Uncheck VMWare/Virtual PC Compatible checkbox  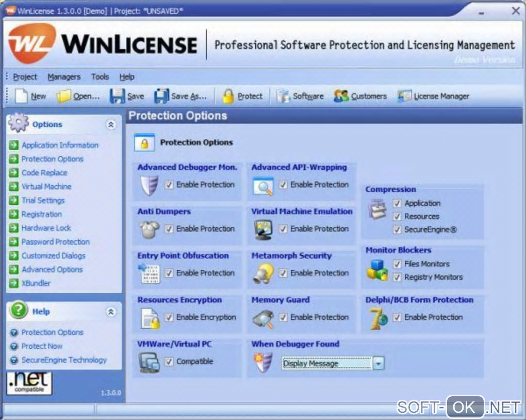coord(169,362)
